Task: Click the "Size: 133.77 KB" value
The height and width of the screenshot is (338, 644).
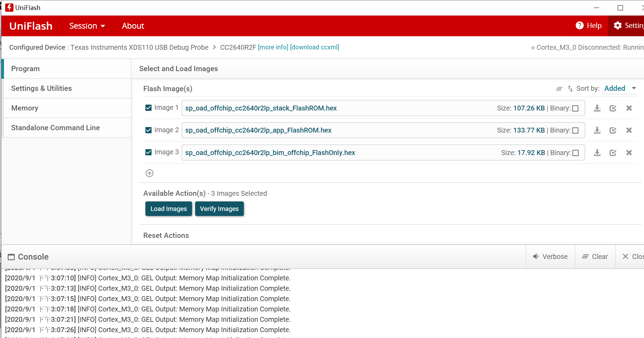Action: (x=521, y=130)
